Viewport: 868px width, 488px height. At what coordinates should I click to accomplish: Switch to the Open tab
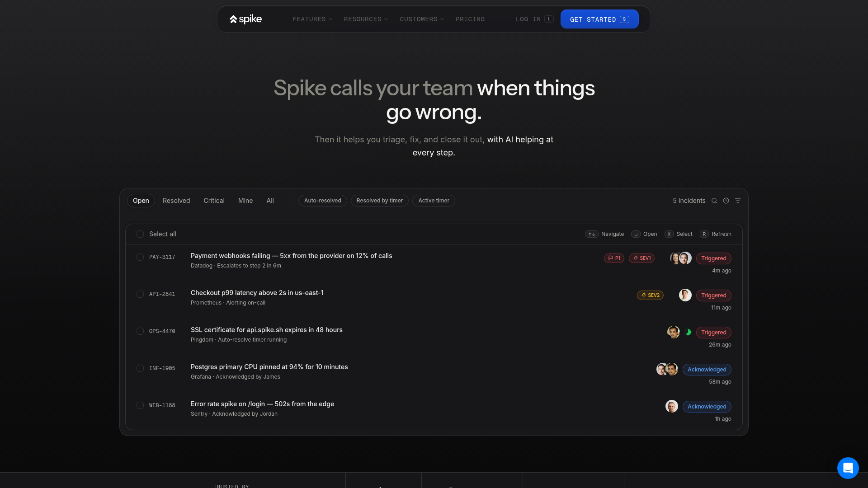coord(141,201)
